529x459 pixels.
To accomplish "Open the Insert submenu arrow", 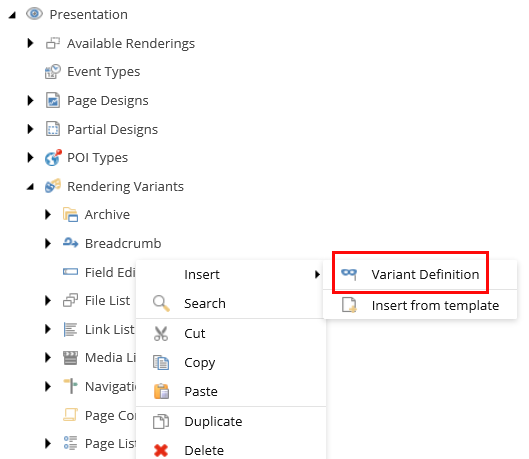I will click(x=317, y=275).
